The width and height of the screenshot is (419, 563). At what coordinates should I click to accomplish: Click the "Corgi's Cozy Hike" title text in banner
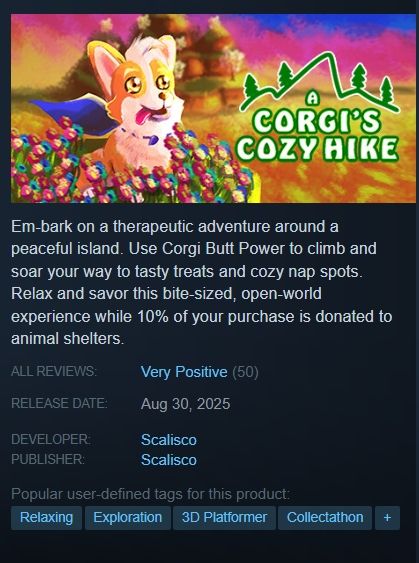point(317,136)
